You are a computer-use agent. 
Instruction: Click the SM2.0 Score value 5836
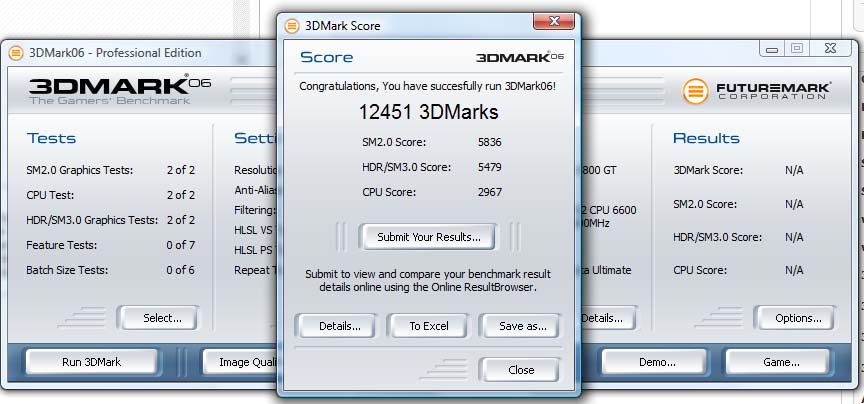[489, 142]
